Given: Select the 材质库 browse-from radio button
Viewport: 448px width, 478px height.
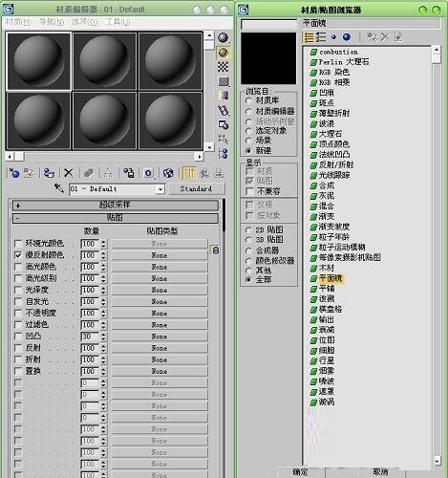Looking at the screenshot, I should pos(248,100).
